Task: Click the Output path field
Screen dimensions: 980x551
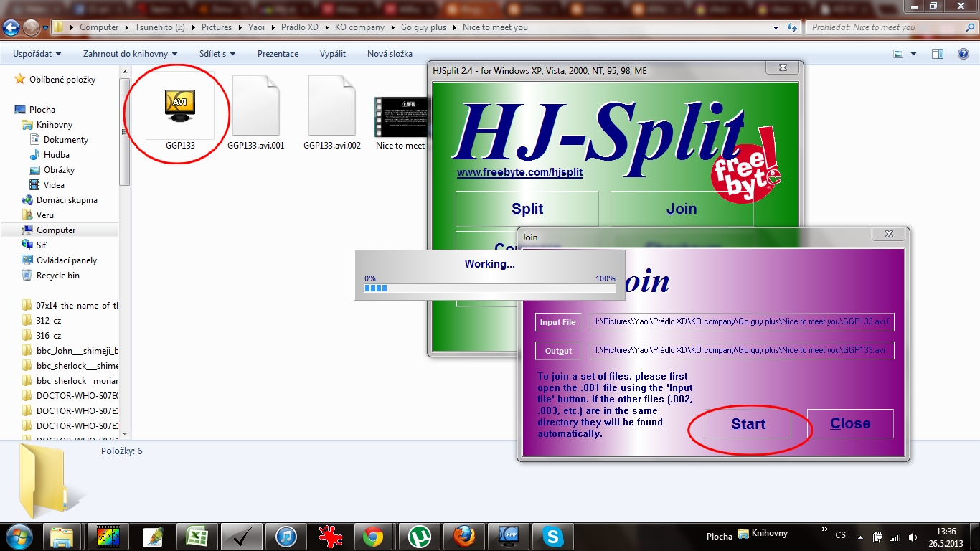Action: [x=742, y=350]
